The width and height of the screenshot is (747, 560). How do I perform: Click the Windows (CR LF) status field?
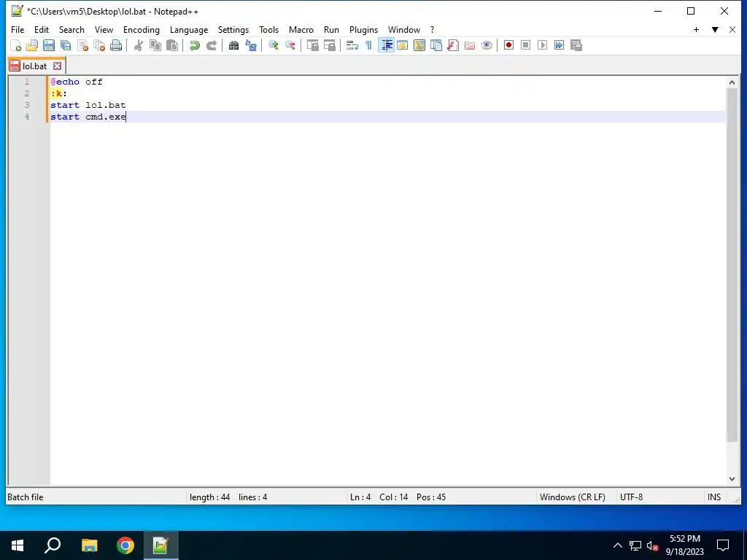(572, 497)
